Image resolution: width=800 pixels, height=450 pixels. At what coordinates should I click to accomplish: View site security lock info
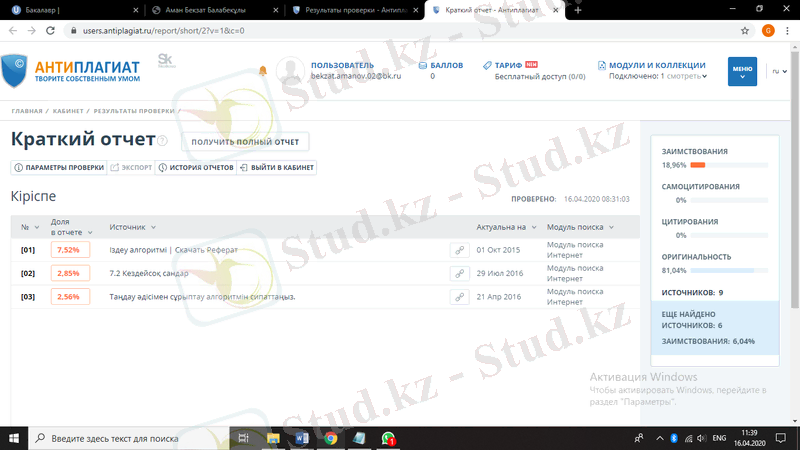[x=74, y=31]
